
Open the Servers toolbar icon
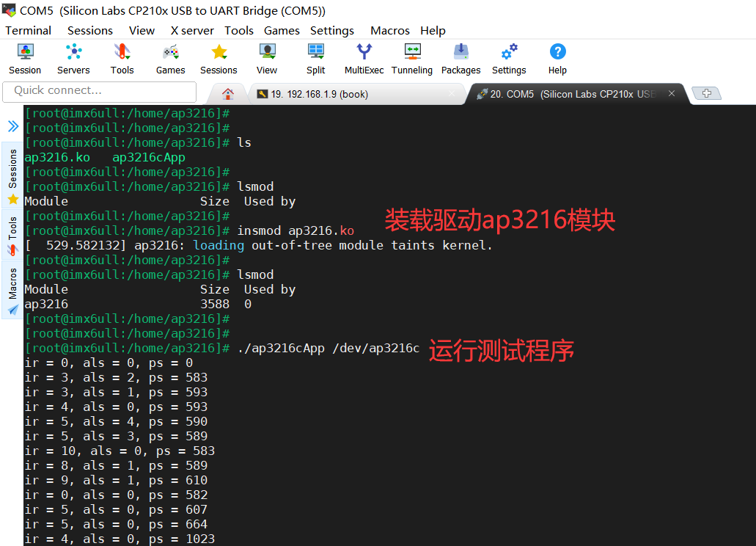pos(73,59)
